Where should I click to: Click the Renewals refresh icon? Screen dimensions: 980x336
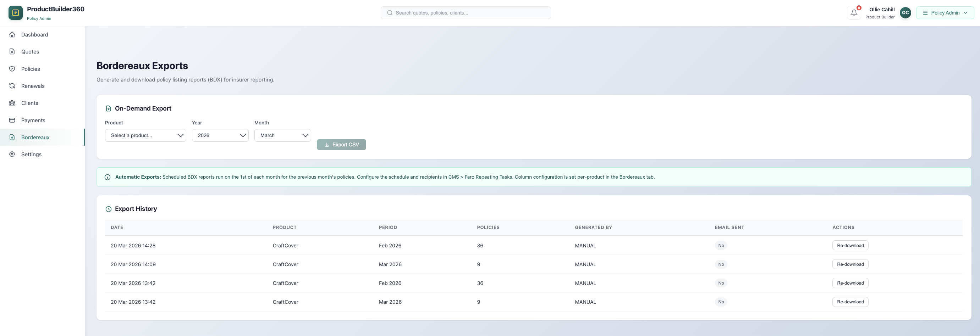point(12,86)
